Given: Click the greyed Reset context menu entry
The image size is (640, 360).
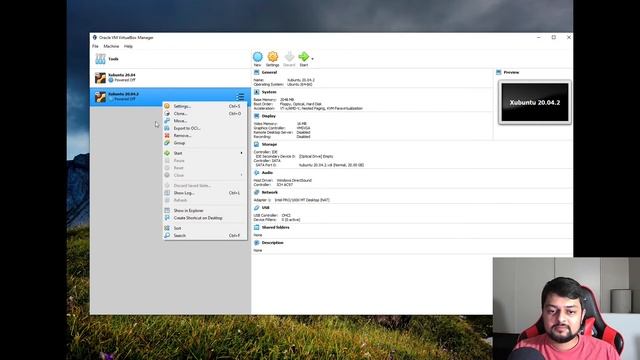Looking at the screenshot, I should coord(204,168).
